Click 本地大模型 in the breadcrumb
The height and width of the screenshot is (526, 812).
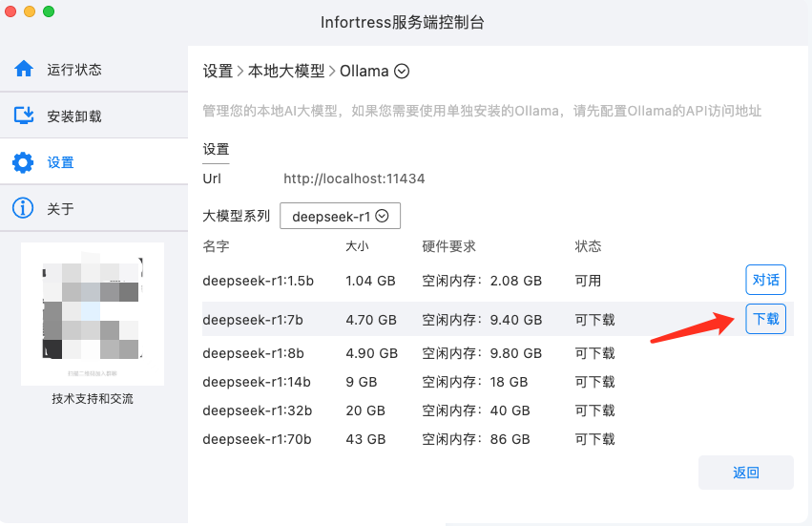pos(286,71)
